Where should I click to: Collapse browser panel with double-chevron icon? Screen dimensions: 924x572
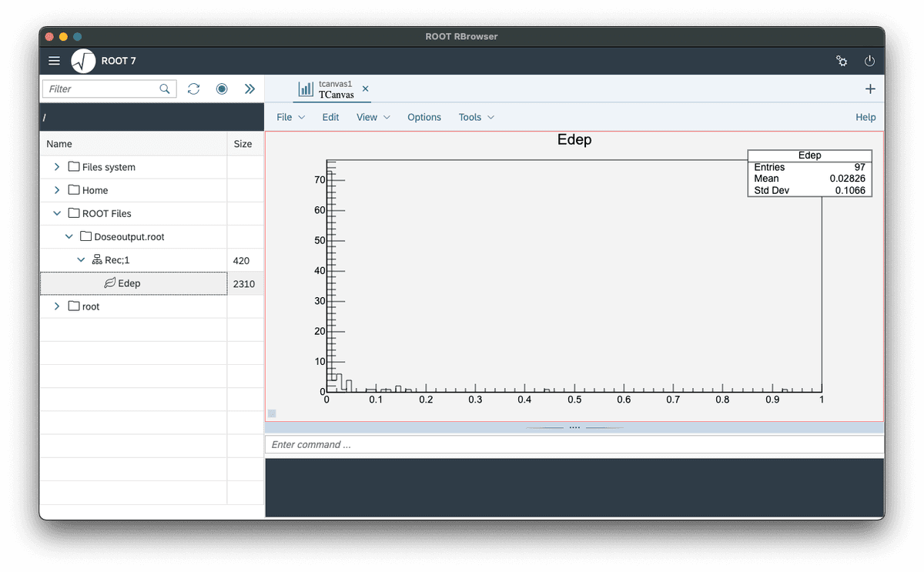tap(249, 89)
